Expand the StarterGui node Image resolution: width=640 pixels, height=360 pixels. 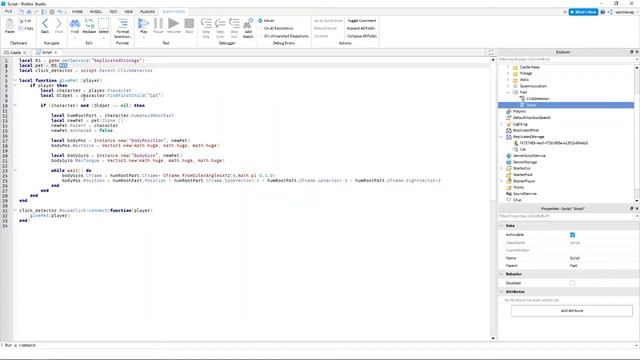[502, 168]
